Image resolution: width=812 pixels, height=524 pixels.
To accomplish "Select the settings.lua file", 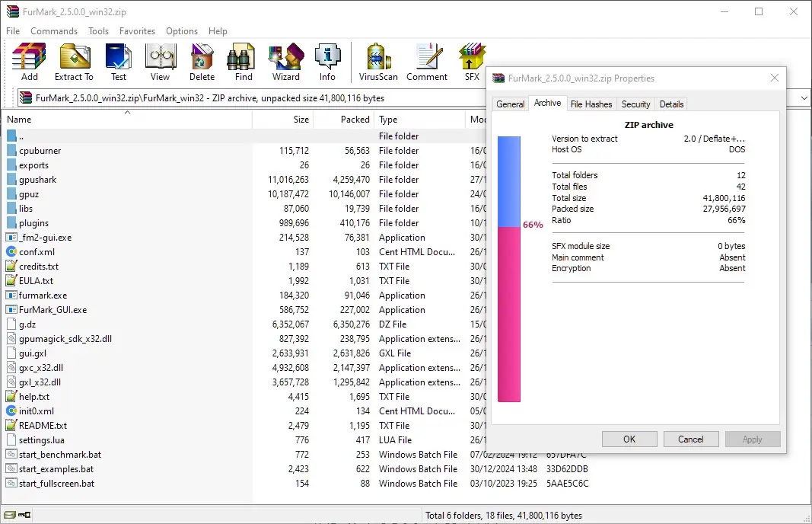I will (x=244, y=440).
